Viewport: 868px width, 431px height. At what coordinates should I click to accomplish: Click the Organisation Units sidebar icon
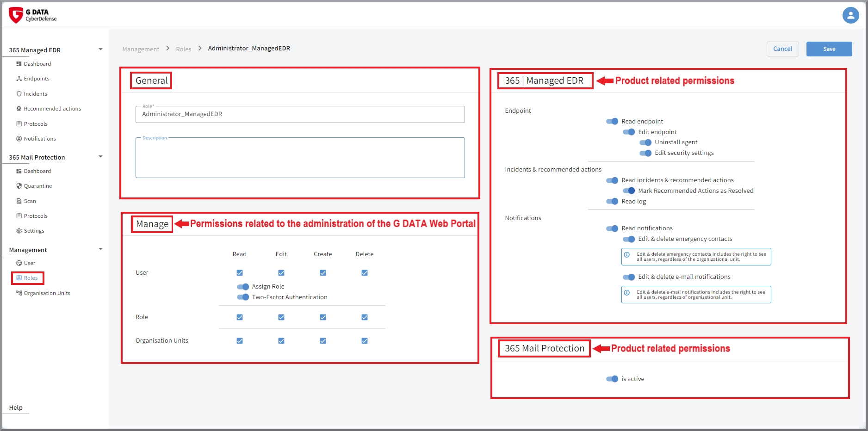pyautogui.click(x=19, y=293)
